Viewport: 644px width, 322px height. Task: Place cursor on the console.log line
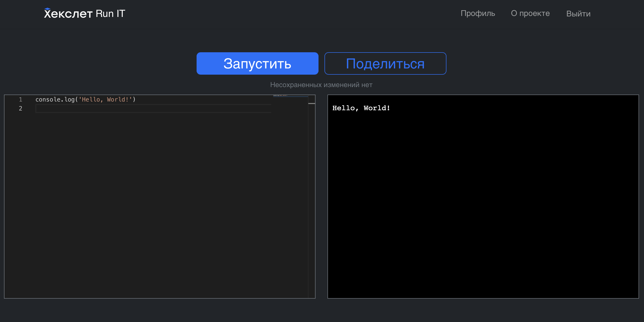tap(85, 99)
